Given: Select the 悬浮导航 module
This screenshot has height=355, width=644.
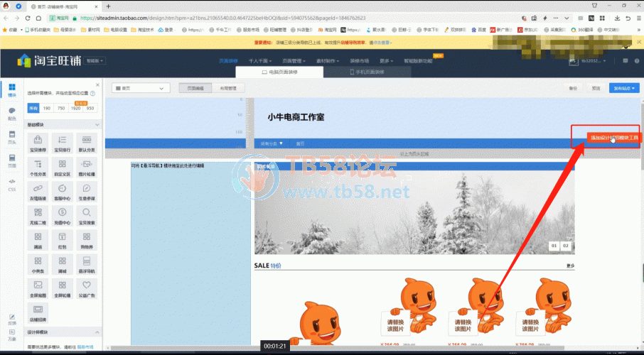Looking at the screenshot, I should click(x=87, y=264).
